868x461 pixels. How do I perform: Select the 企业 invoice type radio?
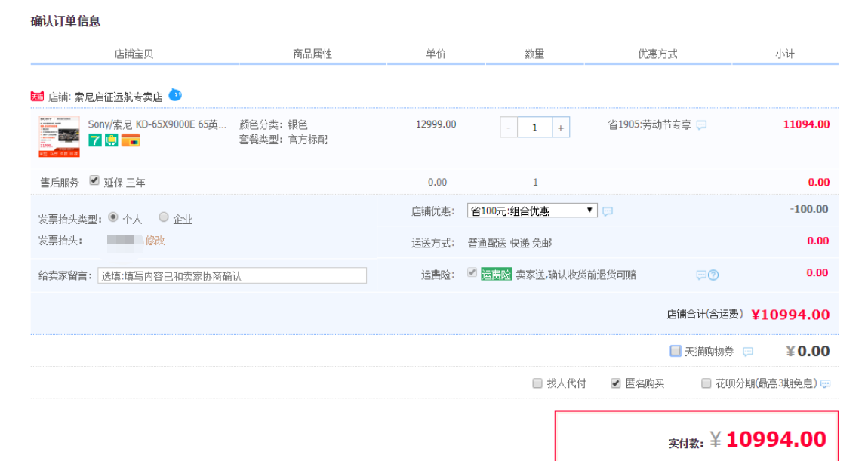[163, 217]
